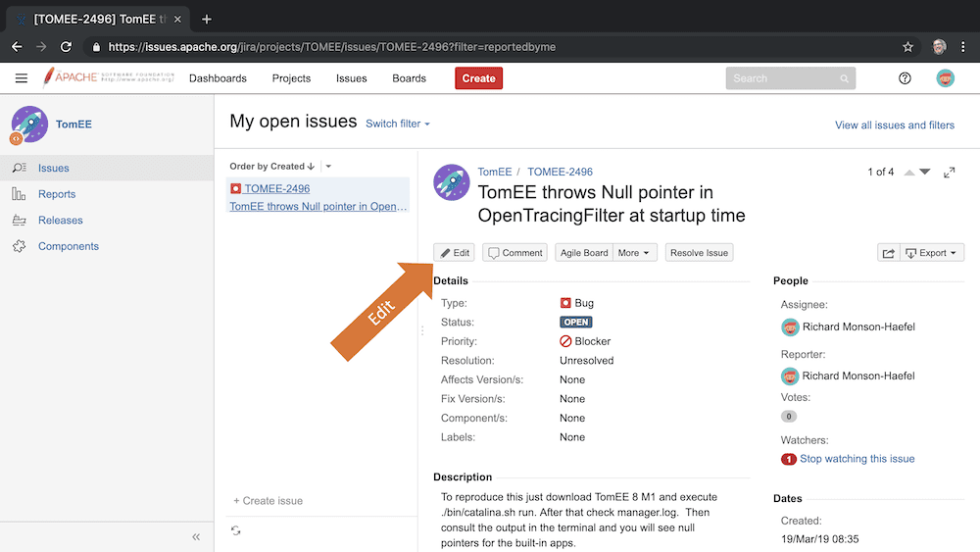The image size is (980, 552).
Task: Click View all issues and filters link
Action: click(895, 125)
